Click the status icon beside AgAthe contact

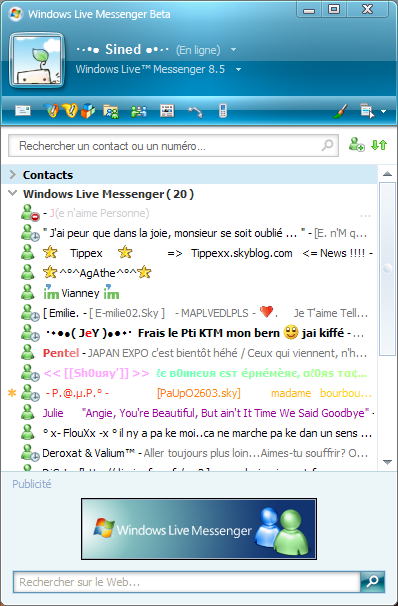[x=28, y=272]
